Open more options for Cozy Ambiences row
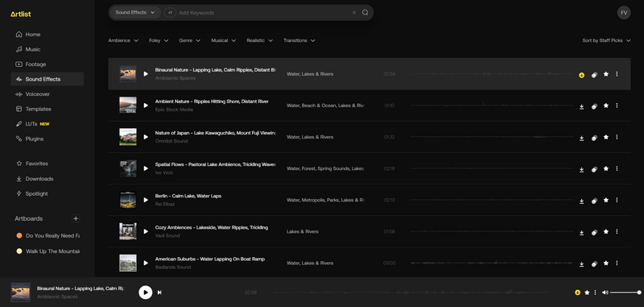The height and width of the screenshot is (307, 644). click(x=617, y=231)
